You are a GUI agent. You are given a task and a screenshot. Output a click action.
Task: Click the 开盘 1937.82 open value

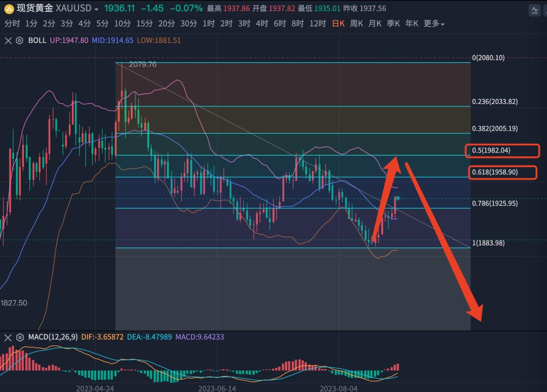(273, 9)
